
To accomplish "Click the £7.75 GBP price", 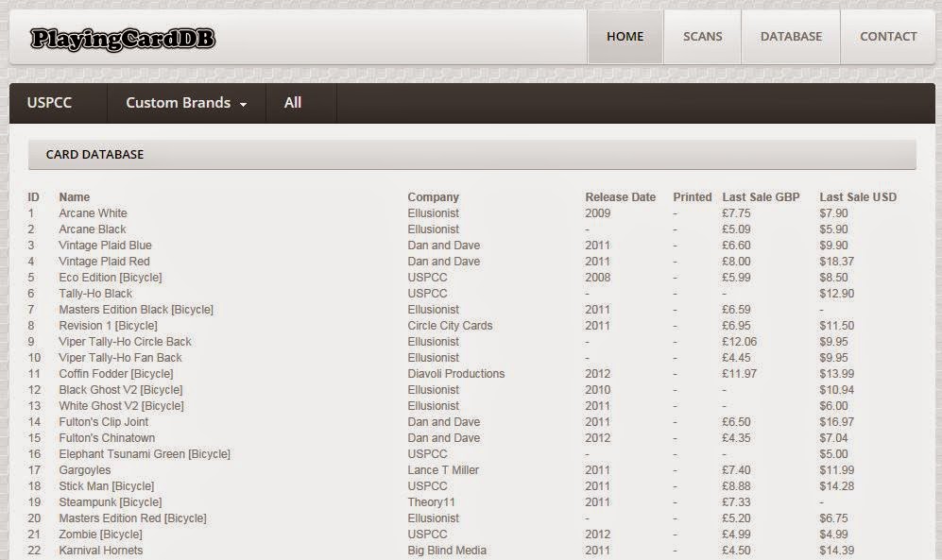I will 736,213.
